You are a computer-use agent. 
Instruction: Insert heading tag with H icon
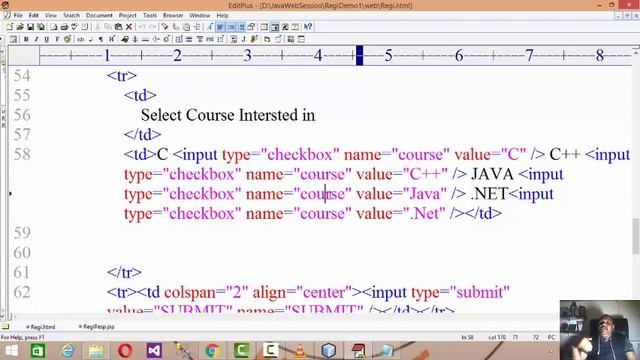[111, 39]
